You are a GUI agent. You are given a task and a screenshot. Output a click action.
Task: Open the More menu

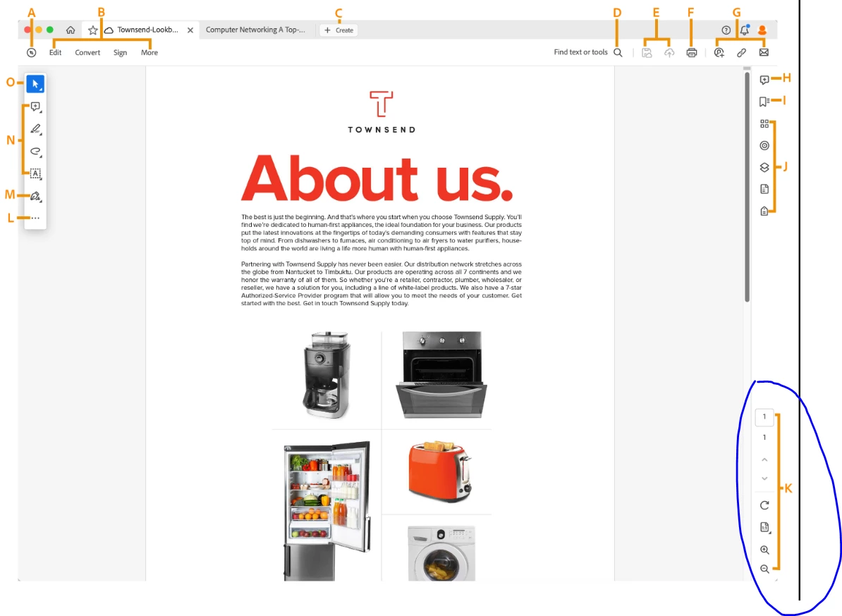[150, 53]
